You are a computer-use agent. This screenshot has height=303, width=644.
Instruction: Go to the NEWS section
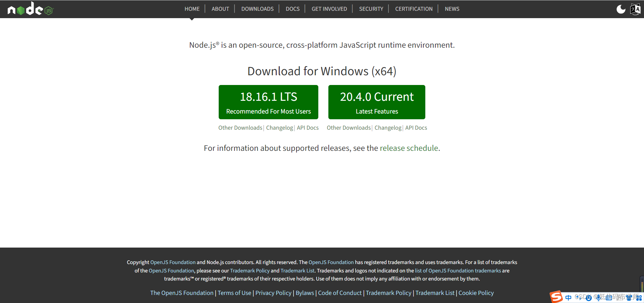tap(452, 9)
